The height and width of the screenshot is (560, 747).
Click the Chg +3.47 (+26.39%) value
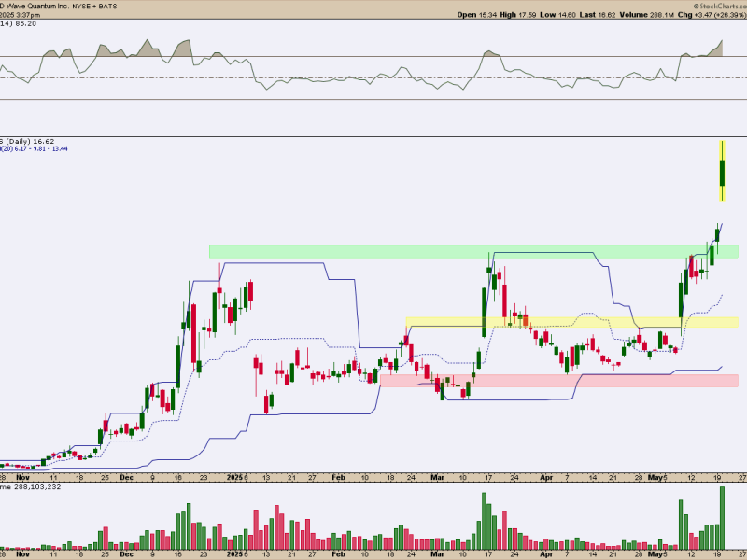pyautogui.click(x=712, y=15)
